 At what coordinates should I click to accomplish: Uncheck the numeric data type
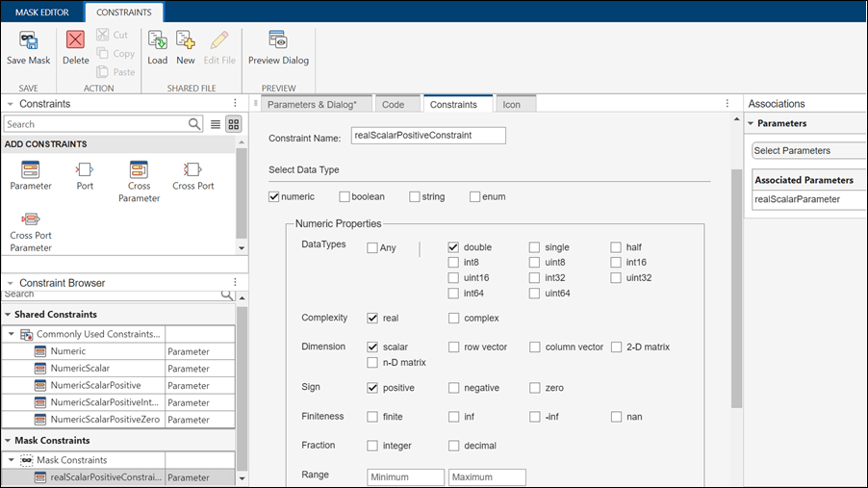(x=273, y=196)
